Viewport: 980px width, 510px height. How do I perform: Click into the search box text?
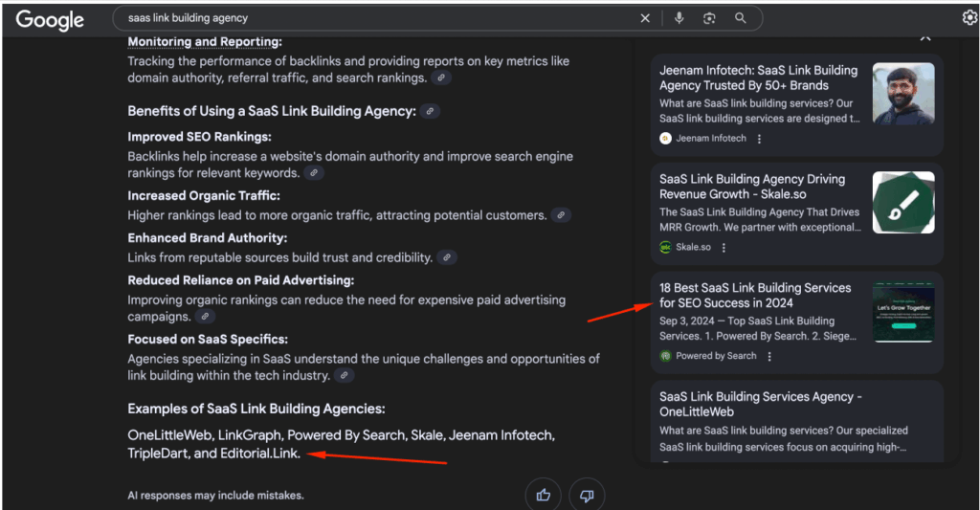click(x=189, y=18)
